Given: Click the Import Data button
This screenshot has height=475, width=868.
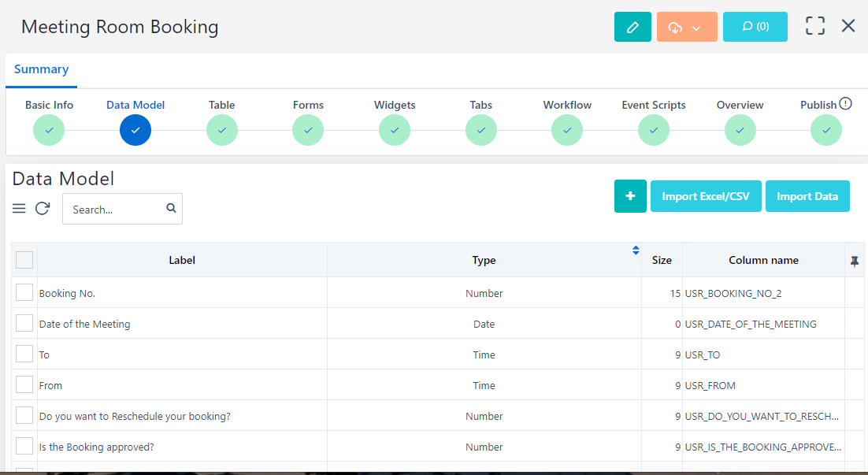Looking at the screenshot, I should tap(807, 196).
